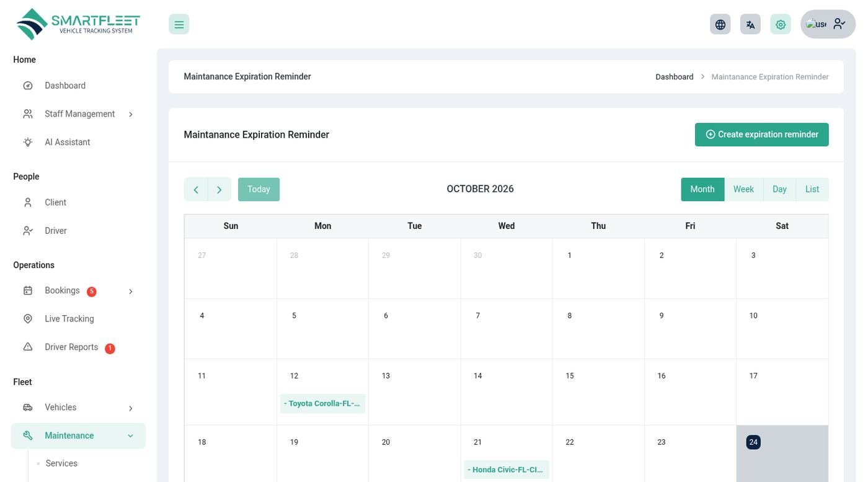This screenshot has height=482, width=868.
Task: Open Toyota Corolla reminder event
Action: (x=322, y=403)
